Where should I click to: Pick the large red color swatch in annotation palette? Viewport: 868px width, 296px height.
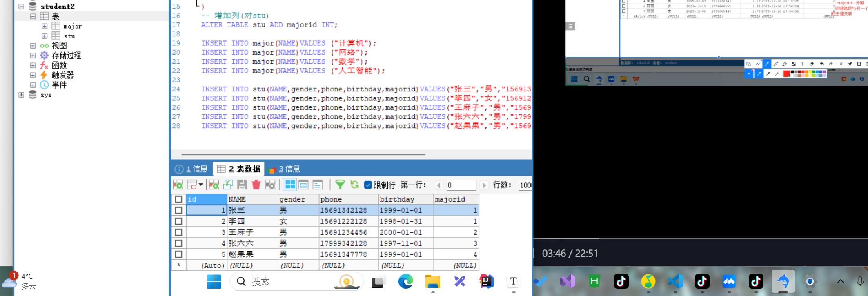click(786, 74)
